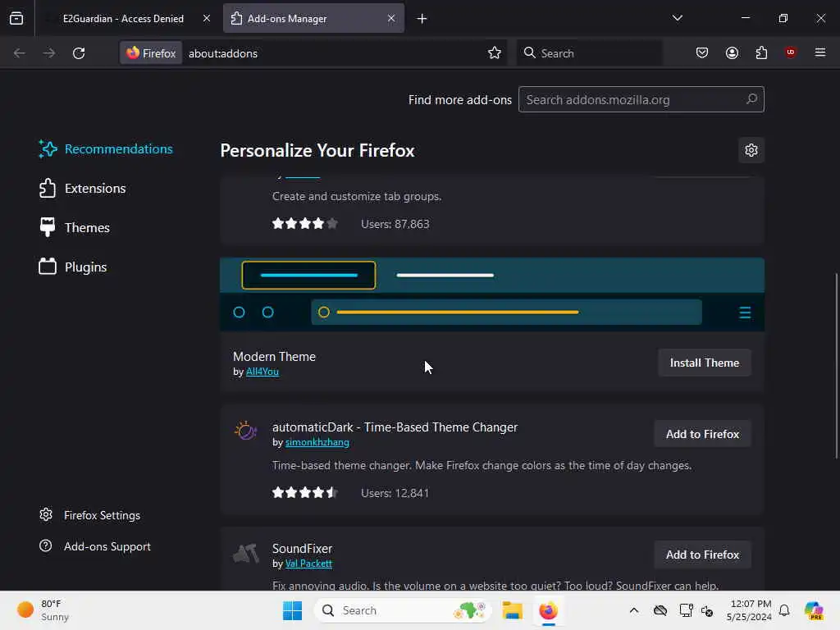This screenshot has width=840, height=630.
Task: Click the Users: 12,841 text
Action: (x=395, y=493)
